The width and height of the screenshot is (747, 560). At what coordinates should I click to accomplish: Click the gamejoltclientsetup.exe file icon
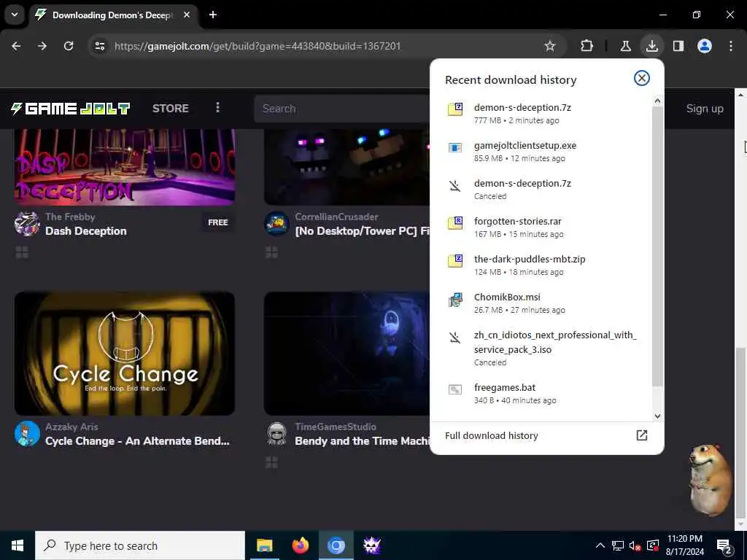[x=455, y=147]
